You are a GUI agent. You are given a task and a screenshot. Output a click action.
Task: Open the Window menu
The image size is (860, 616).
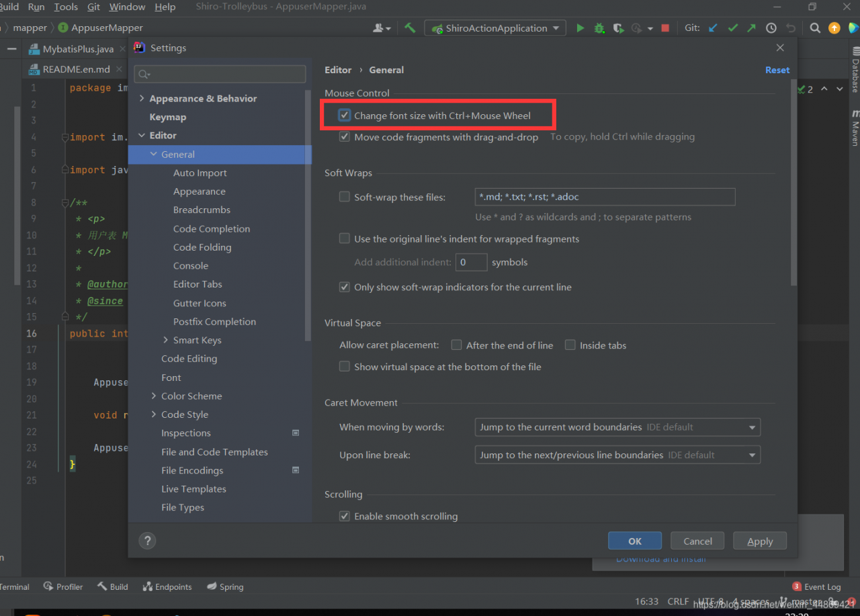[127, 7]
